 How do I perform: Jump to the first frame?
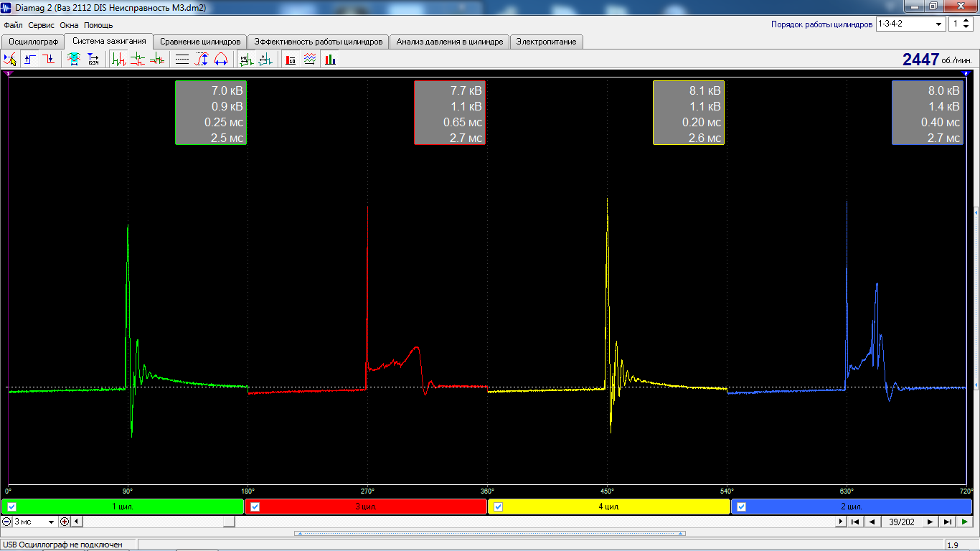point(854,522)
